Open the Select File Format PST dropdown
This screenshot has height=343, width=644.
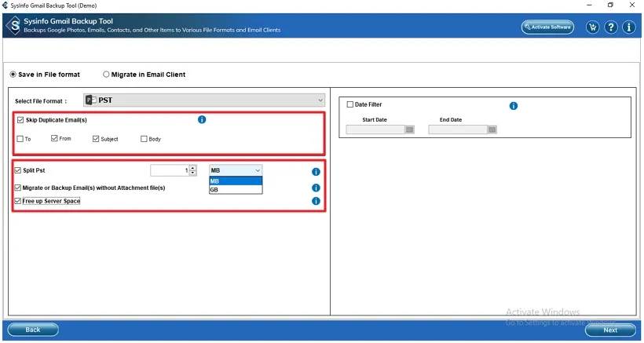point(204,100)
